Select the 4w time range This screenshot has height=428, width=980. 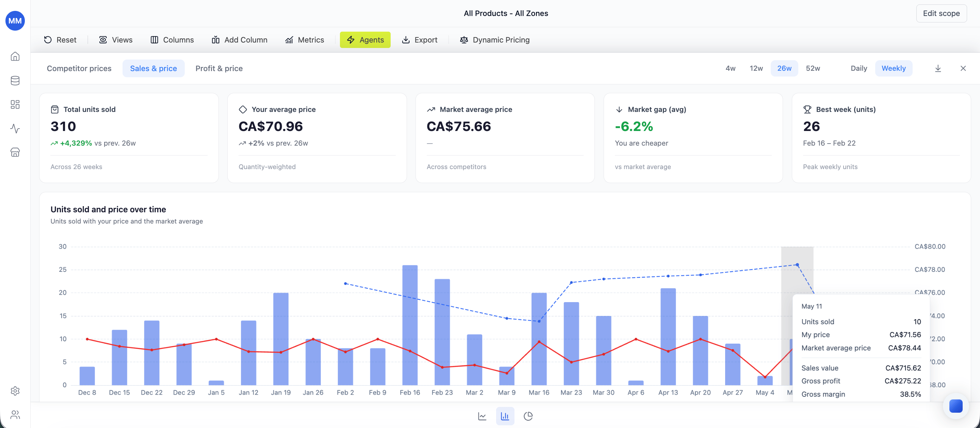tap(730, 68)
